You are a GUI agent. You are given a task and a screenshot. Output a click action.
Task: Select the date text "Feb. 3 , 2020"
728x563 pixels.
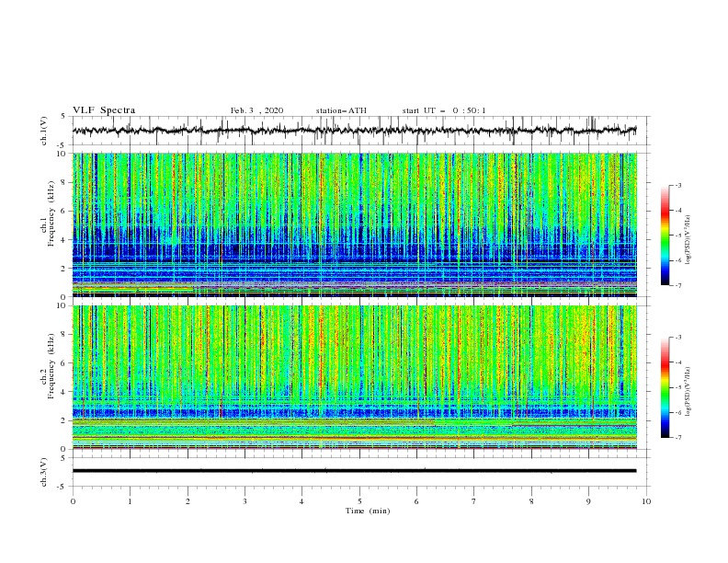[256, 110]
